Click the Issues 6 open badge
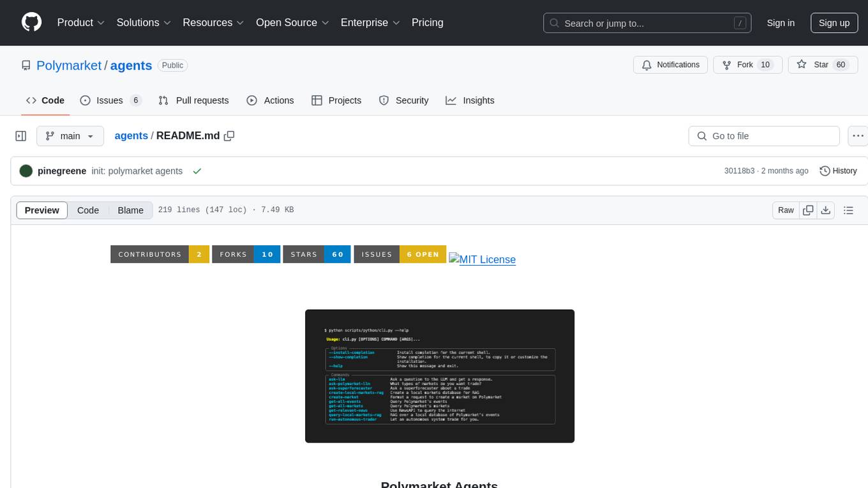868x488 pixels. (400, 254)
